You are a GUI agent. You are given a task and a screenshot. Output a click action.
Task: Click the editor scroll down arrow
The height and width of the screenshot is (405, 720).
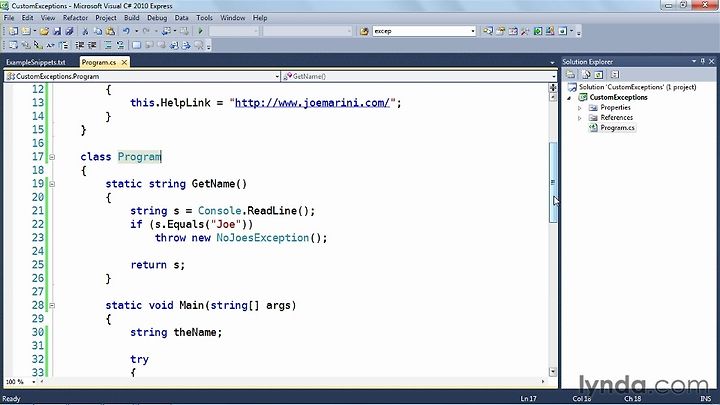553,371
